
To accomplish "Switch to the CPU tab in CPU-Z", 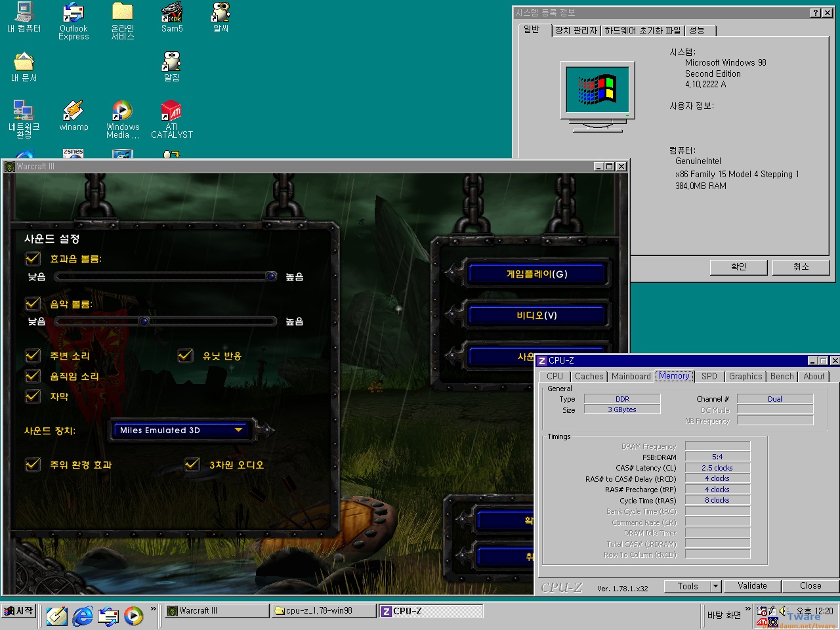I will coord(555,377).
